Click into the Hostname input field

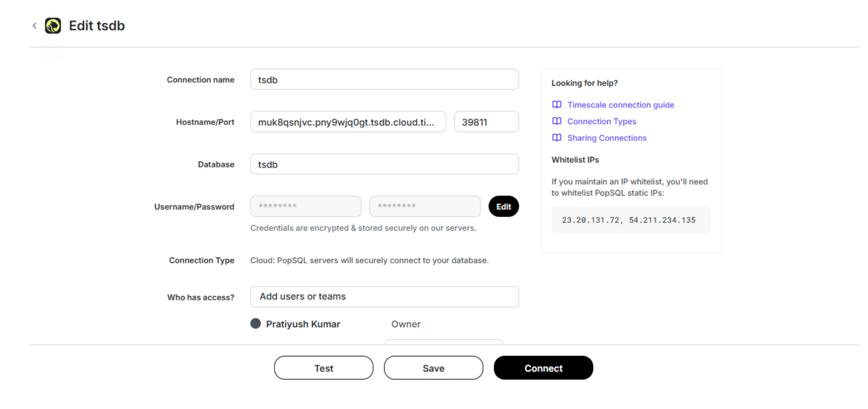(x=348, y=122)
